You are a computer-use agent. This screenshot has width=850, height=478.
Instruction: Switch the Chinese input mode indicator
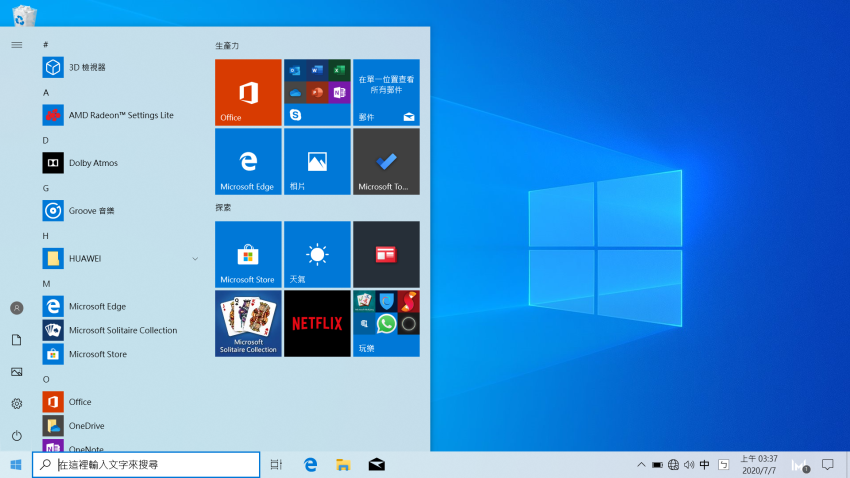[x=704, y=464]
